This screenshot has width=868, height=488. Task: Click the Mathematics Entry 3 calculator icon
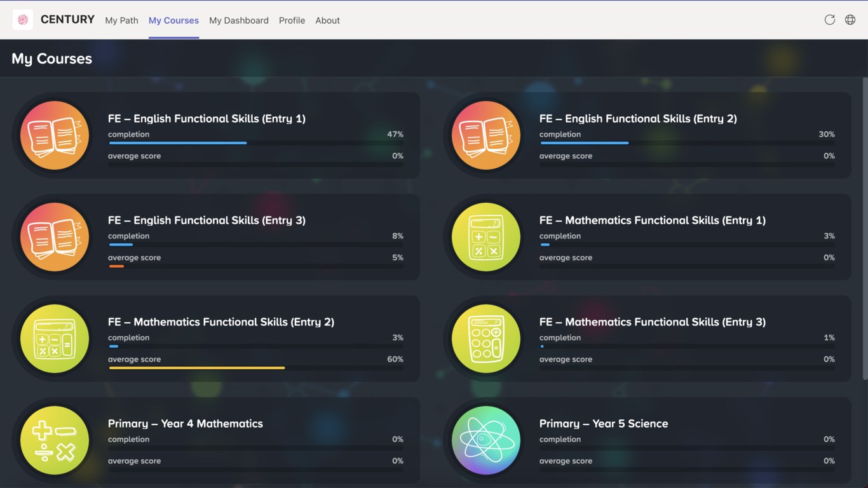click(x=486, y=339)
